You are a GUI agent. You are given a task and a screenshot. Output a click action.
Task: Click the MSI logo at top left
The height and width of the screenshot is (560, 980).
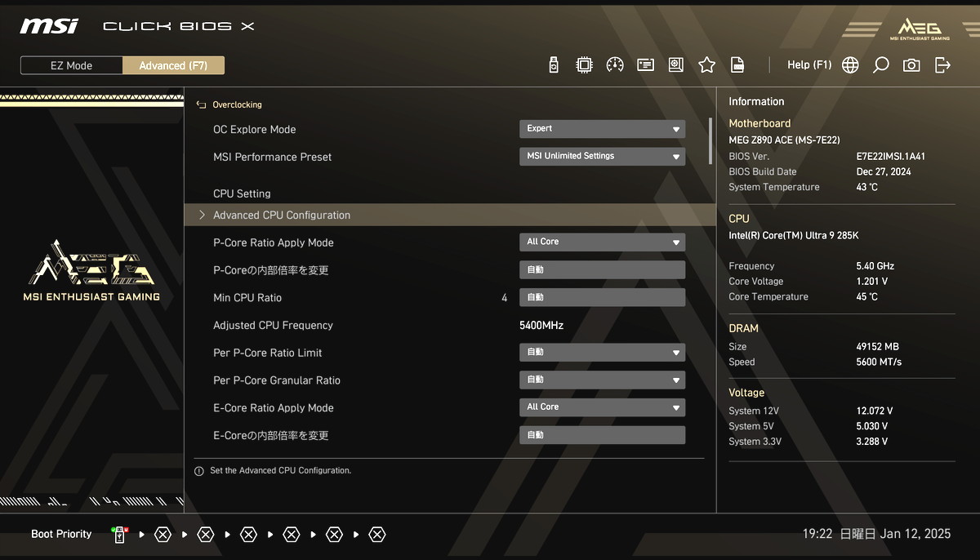[x=49, y=26]
